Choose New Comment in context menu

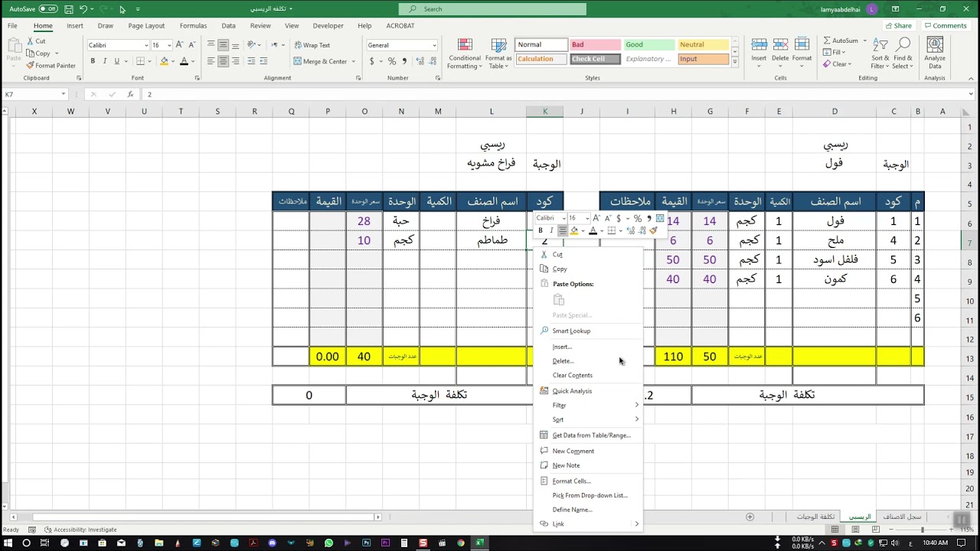(x=588, y=451)
